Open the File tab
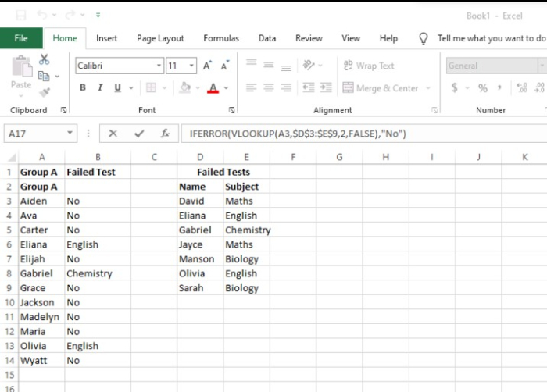547x392 pixels. pyautogui.click(x=21, y=38)
